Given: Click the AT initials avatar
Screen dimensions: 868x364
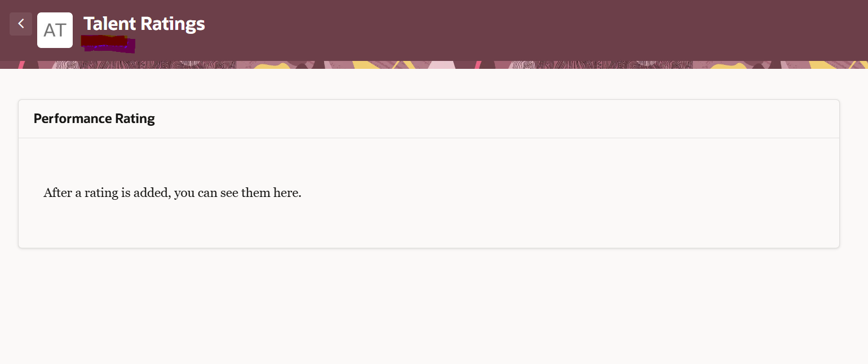Looking at the screenshot, I should (x=55, y=30).
